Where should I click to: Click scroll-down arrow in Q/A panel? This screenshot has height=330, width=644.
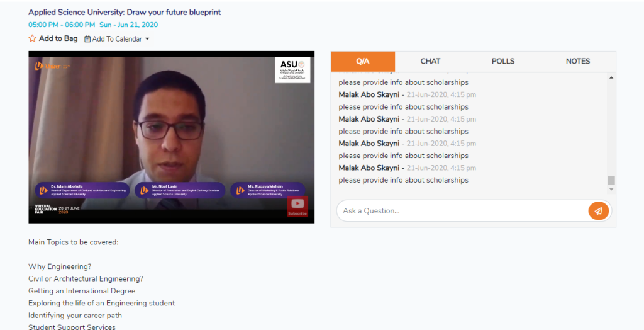611,190
